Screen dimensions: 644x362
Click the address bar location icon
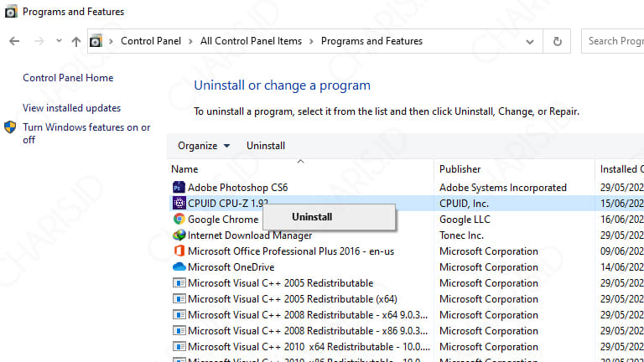[96, 41]
